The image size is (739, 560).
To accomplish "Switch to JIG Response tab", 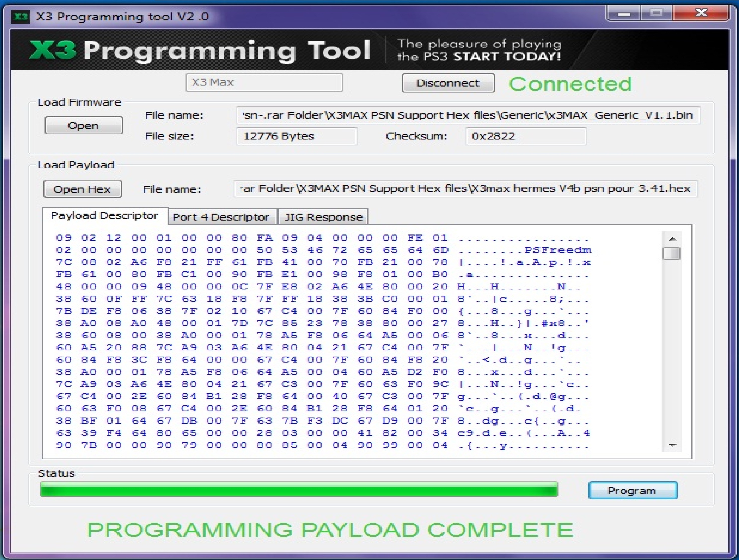I will [x=323, y=217].
